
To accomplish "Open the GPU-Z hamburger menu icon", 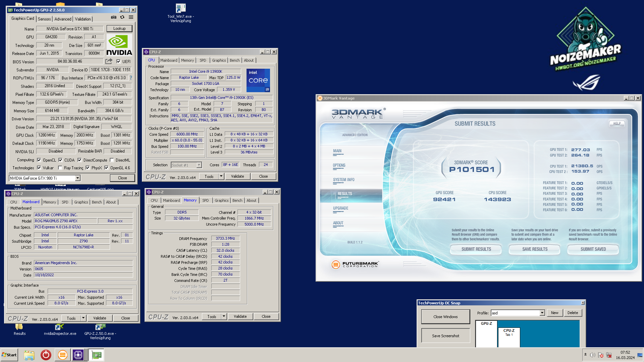I will pos(131,17).
